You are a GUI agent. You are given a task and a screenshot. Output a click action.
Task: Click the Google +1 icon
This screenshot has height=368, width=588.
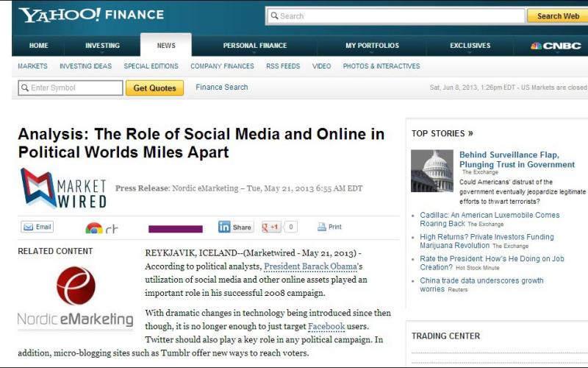271,227
